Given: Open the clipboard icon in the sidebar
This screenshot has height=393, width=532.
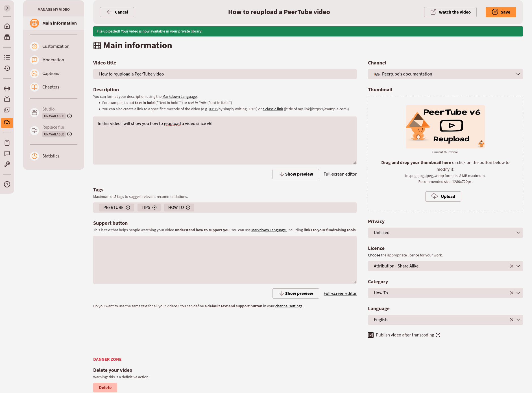Looking at the screenshot, I should coord(7,143).
